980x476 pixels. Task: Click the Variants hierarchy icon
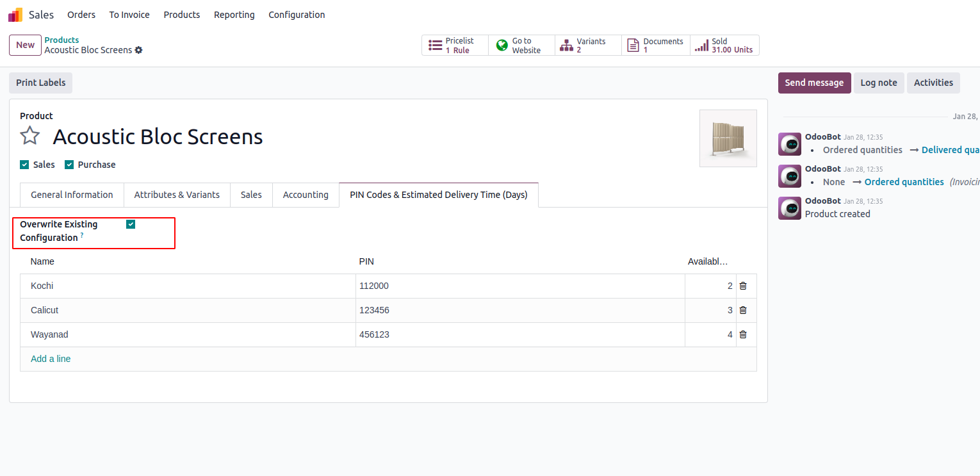click(566, 45)
